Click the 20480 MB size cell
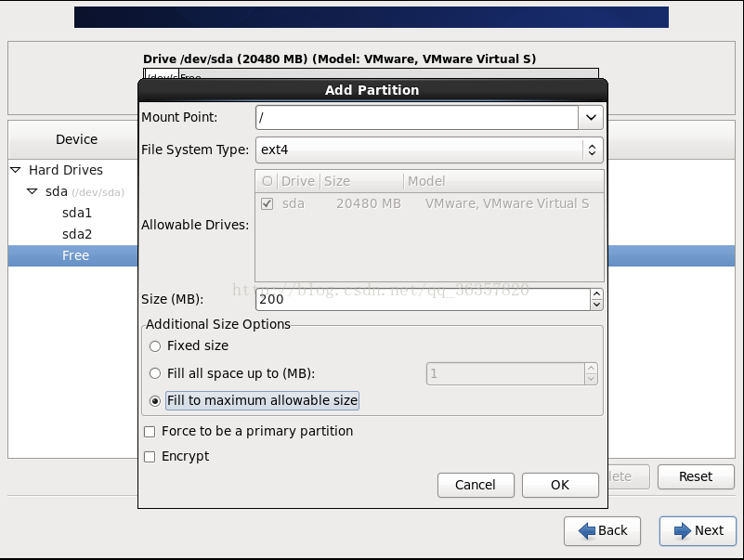744x560 pixels. [369, 204]
